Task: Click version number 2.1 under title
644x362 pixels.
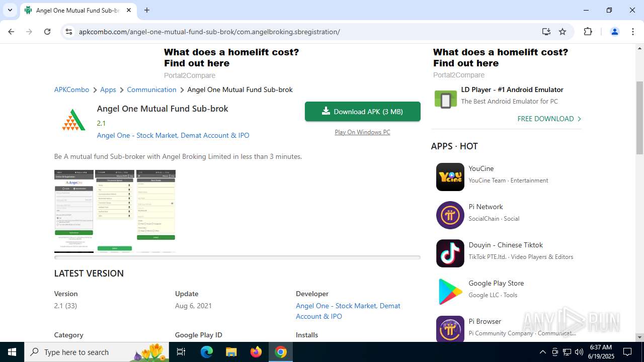Action: click(x=101, y=123)
